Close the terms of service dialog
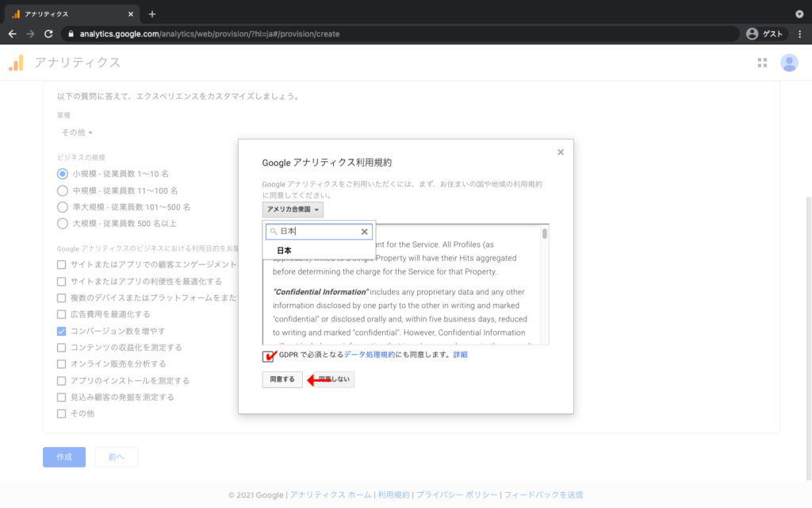The height and width of the screenshot is (508, 812). 561,152
